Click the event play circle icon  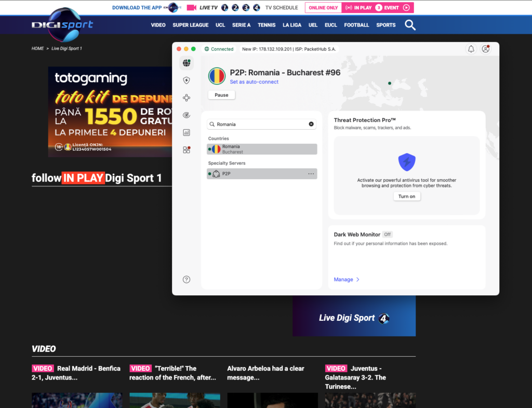pos(406,7)
